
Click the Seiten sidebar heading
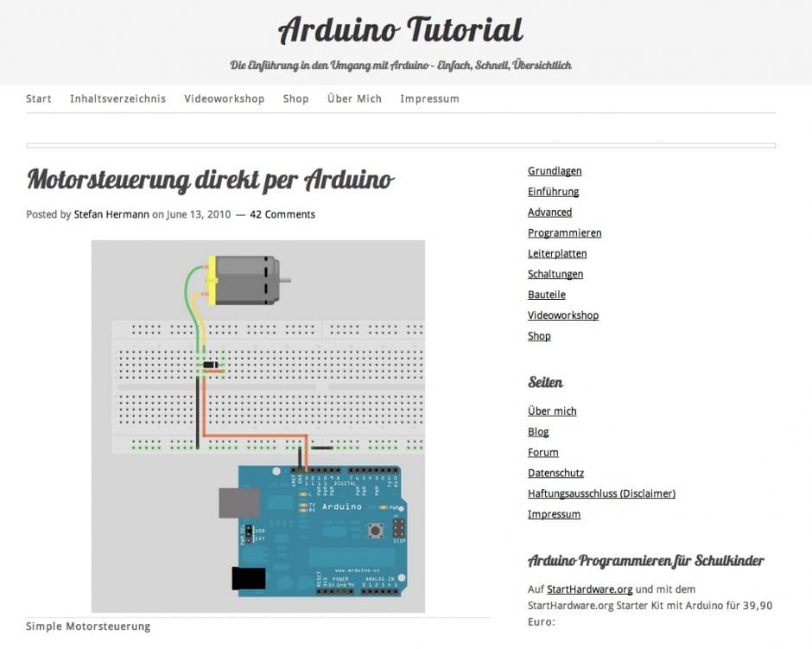tap(545, 382)
